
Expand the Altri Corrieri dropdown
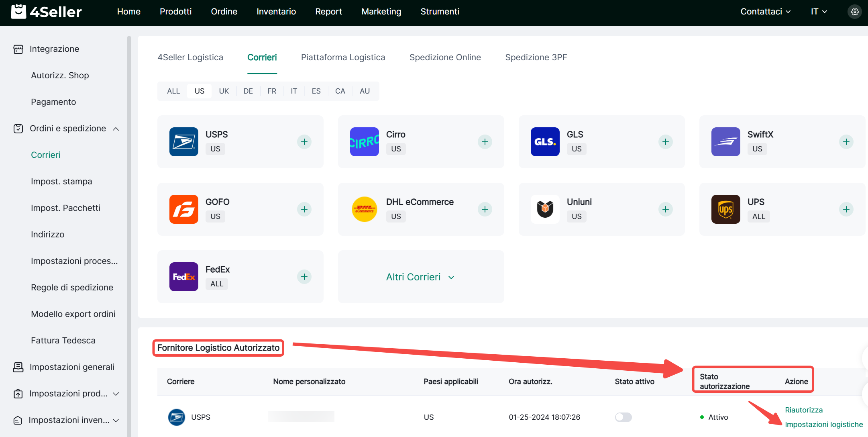click(x=420, y=277)
